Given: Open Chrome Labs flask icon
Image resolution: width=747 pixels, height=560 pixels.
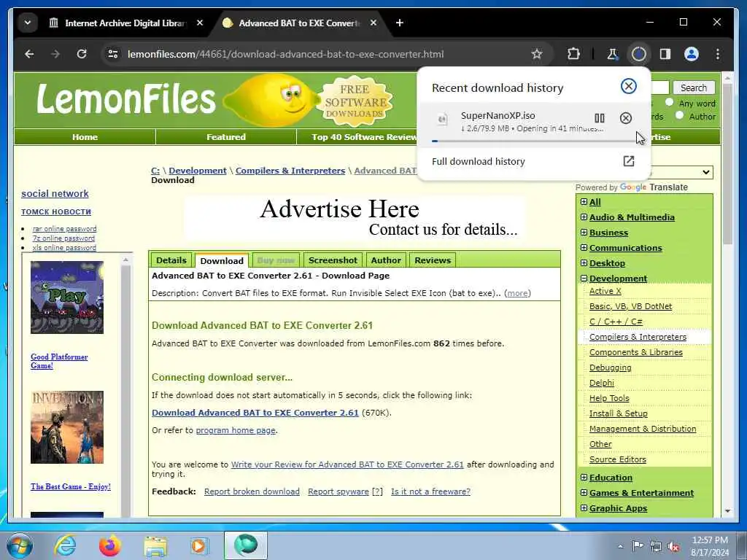Looking at the screenshot, I should 613,54.
